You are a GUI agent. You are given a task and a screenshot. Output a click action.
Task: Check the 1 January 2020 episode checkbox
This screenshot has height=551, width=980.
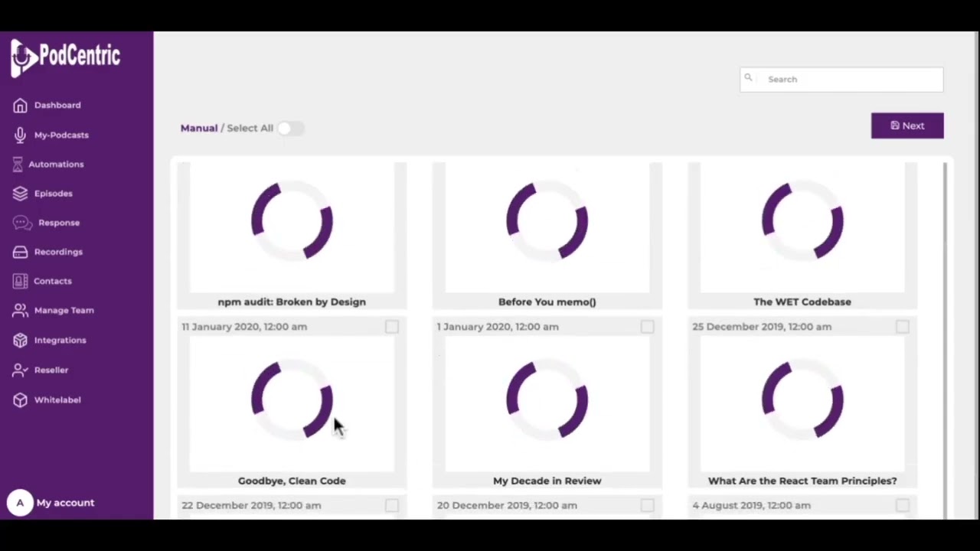(648, 327)
